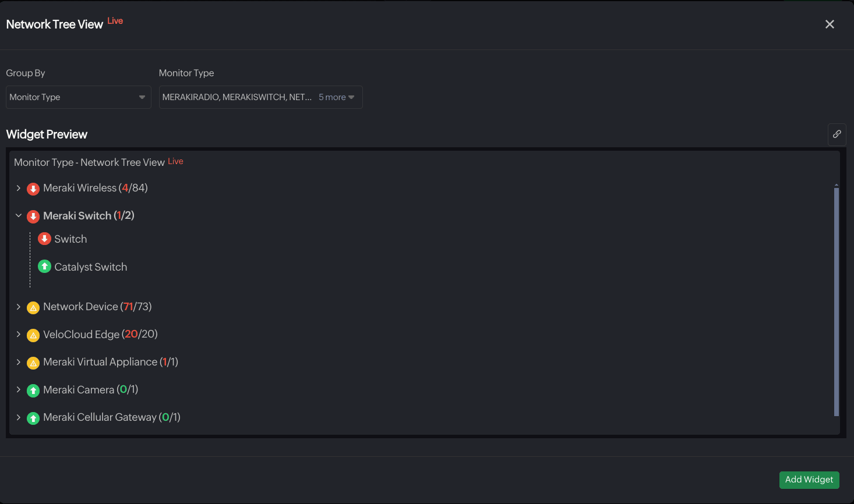Viewport: 854px width, 504px height.
Task: Select the Catalyst Switch tree item
Action: (x=90, y=267)
